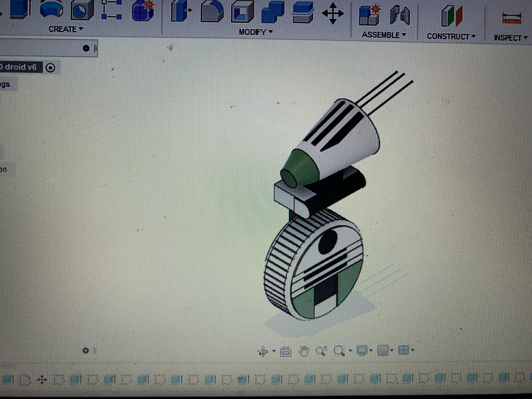Viewport: 532px width, 399px height.
Task: Open the Zoom Window dropdown arrow
Action: (x=350, y=351)
